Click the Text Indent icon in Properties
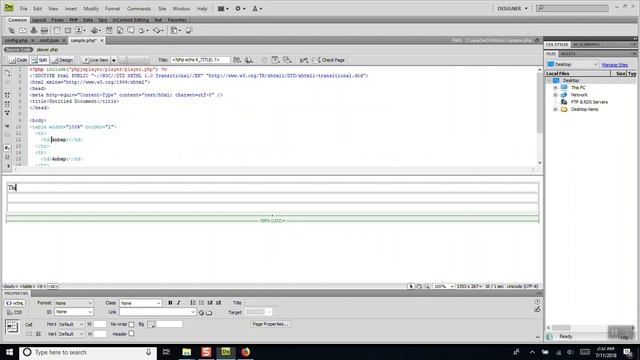This screenshot has width=640, height=360. [218, 303]
